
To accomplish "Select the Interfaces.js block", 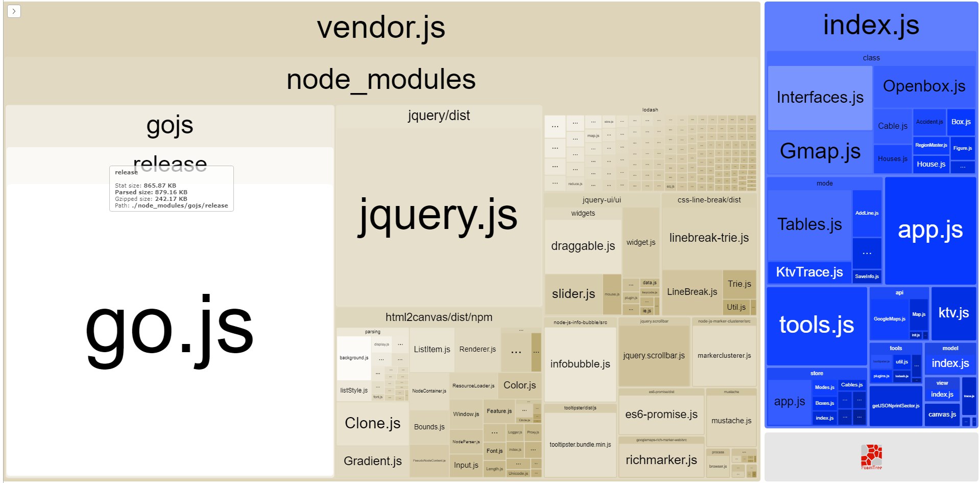I will tap(820, 98).
